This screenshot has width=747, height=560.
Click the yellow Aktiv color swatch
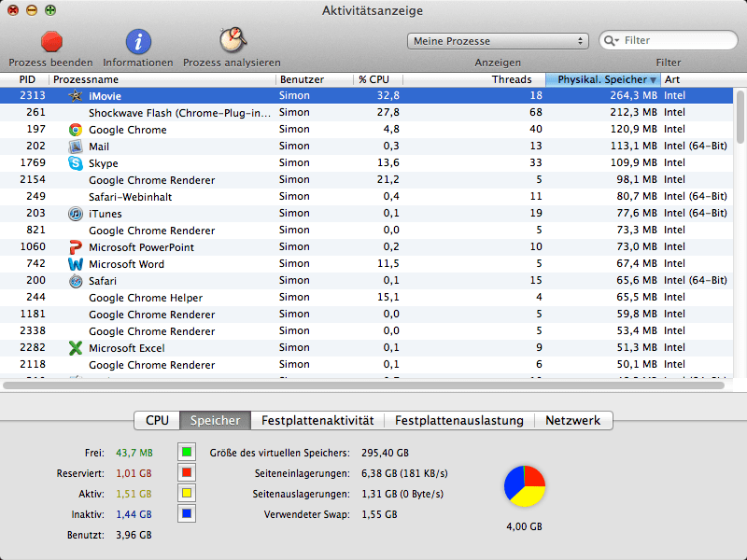click(187, 493)
